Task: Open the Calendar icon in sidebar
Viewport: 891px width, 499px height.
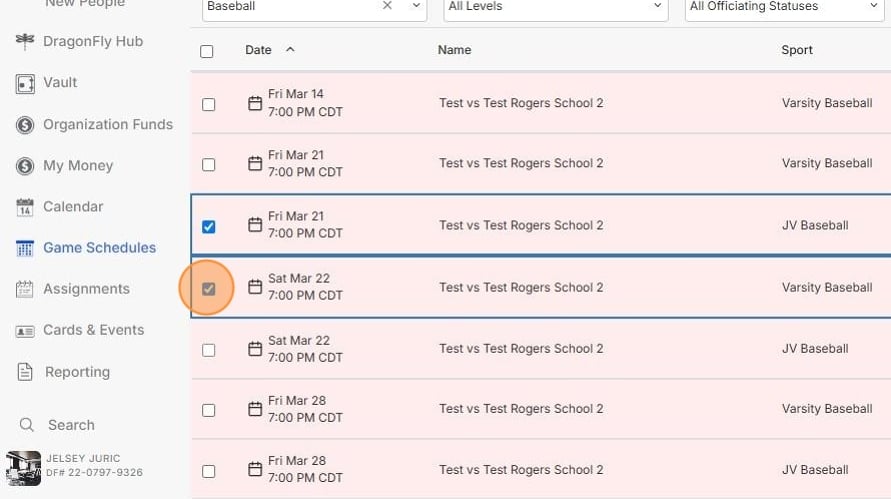Action: 25,207
